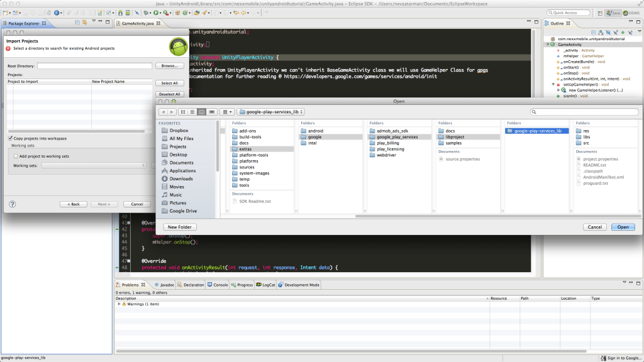644x362 pixels.
Task: Click the New Folder button
Action: (x=180, y=227)
